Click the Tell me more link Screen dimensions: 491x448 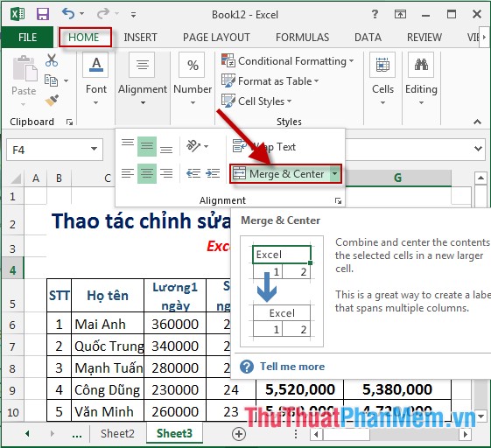click(292, 367)
